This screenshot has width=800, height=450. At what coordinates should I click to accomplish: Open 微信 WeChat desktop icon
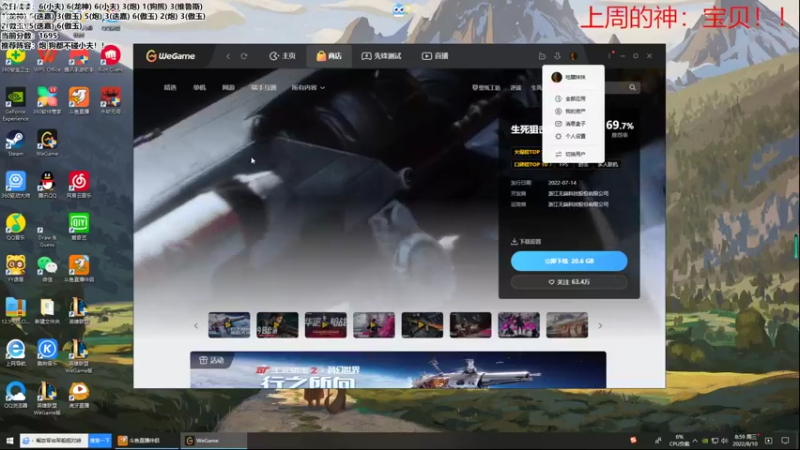point(47,268)
